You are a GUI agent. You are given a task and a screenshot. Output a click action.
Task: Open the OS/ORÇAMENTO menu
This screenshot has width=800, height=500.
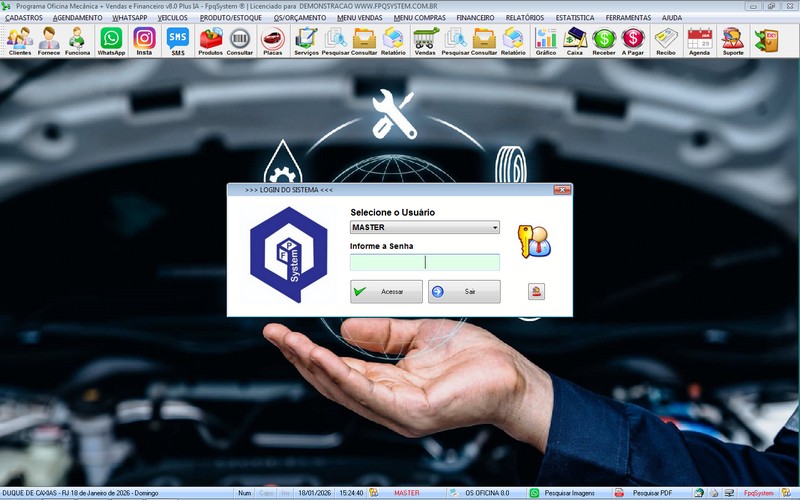click(x=300, y=18)
